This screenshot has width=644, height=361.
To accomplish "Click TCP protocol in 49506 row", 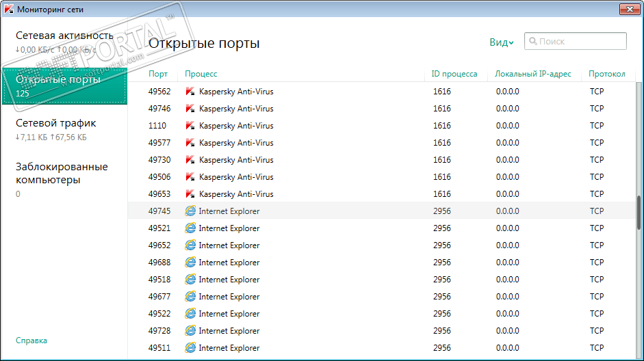I will coord(597,177).
